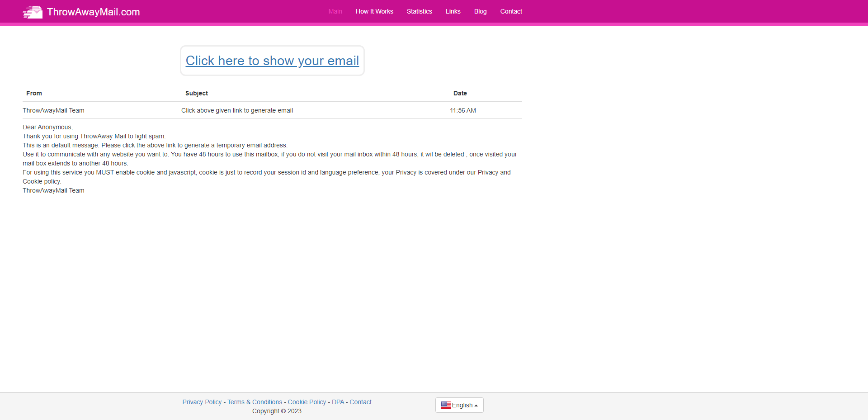868x420 pixels.
Task: Click the Date column header
Action: coord(460,93)
